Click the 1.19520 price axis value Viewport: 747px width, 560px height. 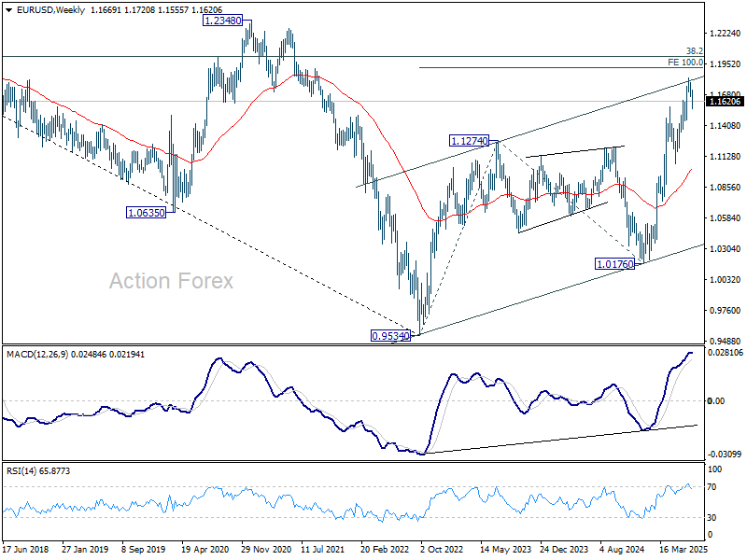(726, 63)
